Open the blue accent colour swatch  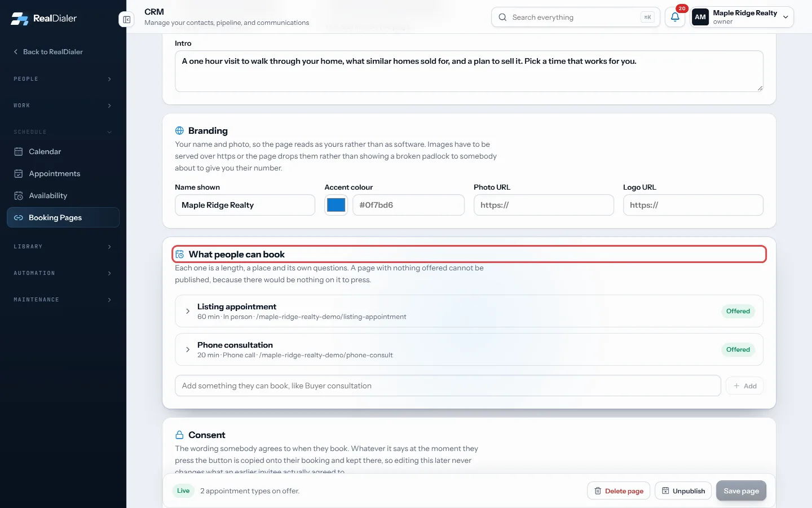tap(336, 205)
